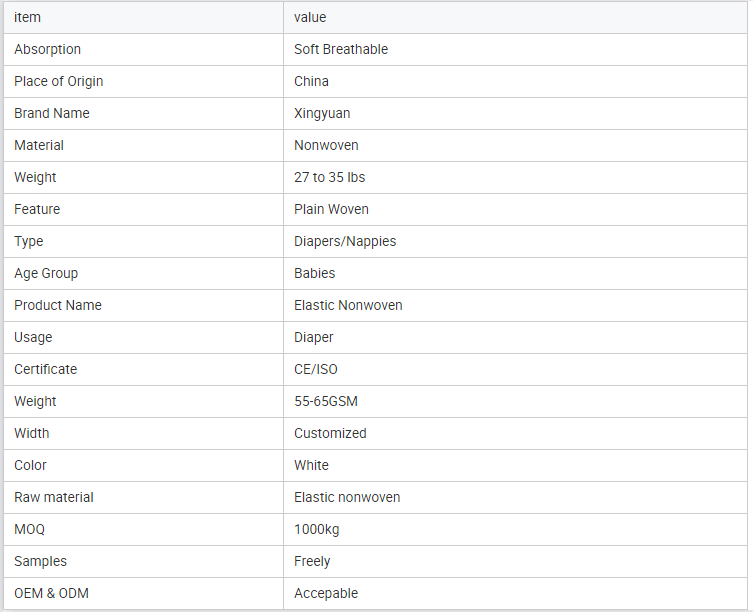
Task: Click the "Age Group" label cell
Action: pos(46,273)
